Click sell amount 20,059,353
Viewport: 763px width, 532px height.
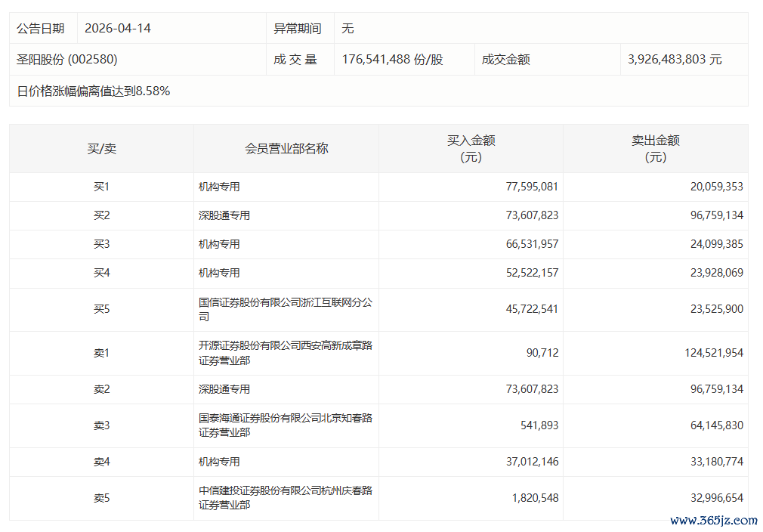717,187
